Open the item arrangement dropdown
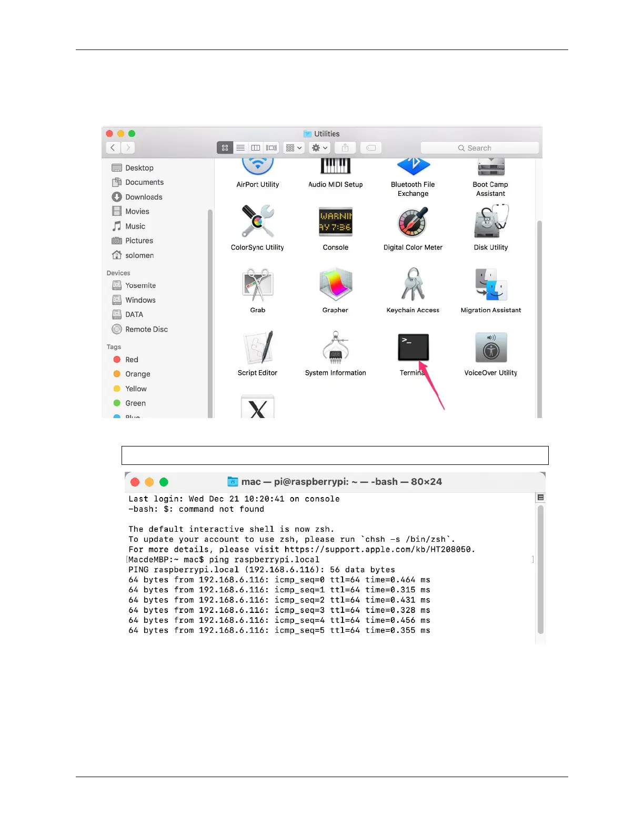This screenshot has height=834, width=644. pyautogui.click(x=294, y=148)
